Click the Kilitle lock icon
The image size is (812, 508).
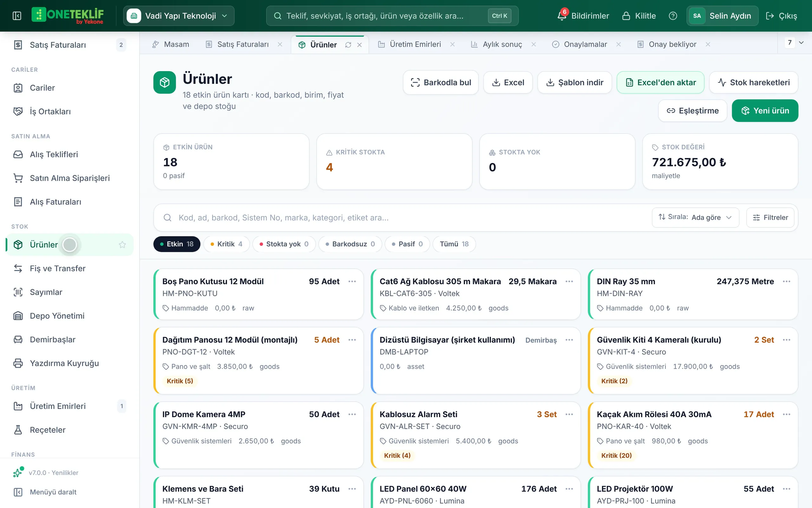coord(626,16)
